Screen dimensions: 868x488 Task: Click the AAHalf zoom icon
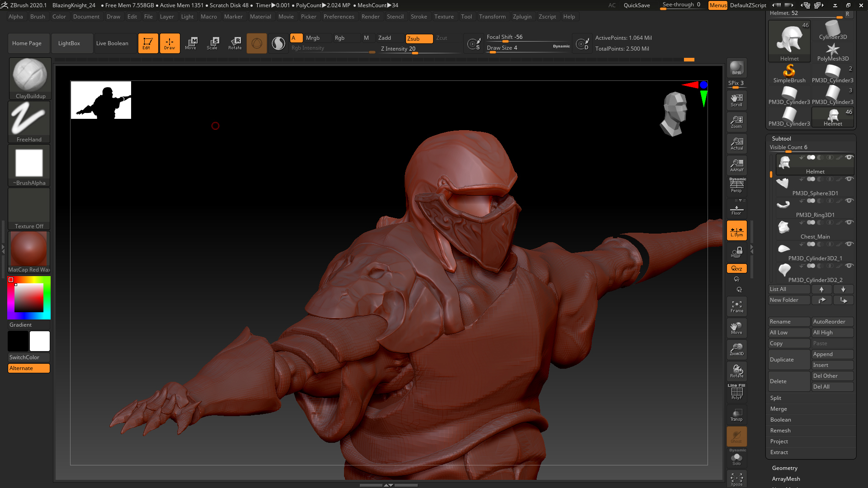pyautogui.click(x=736, y=165)
